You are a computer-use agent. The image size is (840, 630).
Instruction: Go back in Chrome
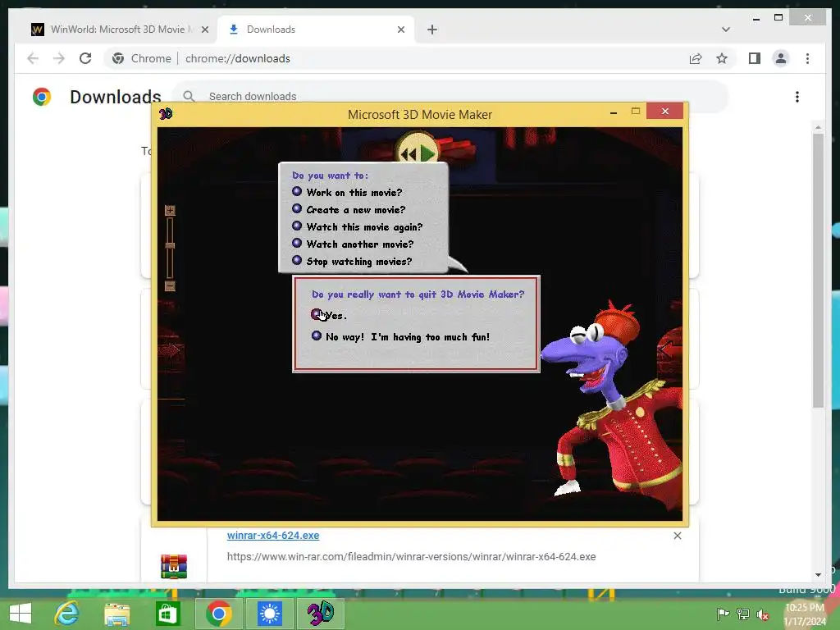pos(33,58)
